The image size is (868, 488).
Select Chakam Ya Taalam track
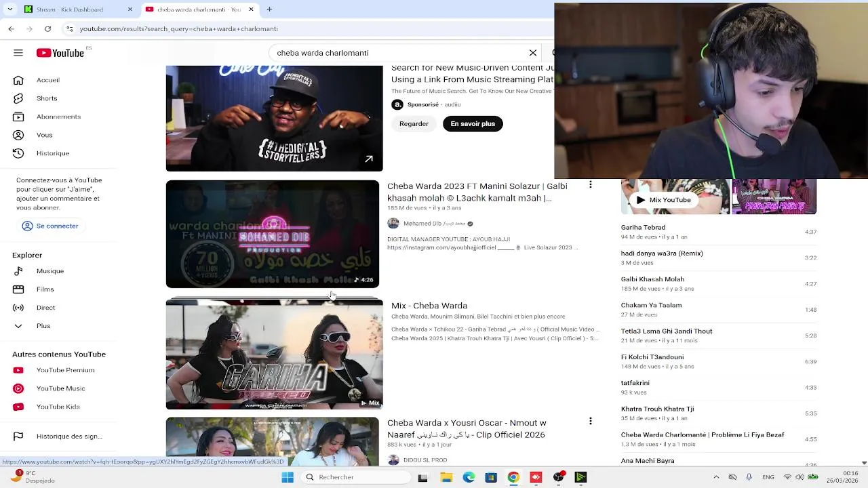point(719,310)
